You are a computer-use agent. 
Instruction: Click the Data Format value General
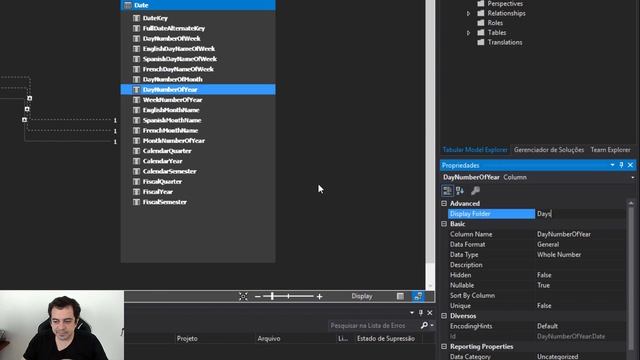548,244
